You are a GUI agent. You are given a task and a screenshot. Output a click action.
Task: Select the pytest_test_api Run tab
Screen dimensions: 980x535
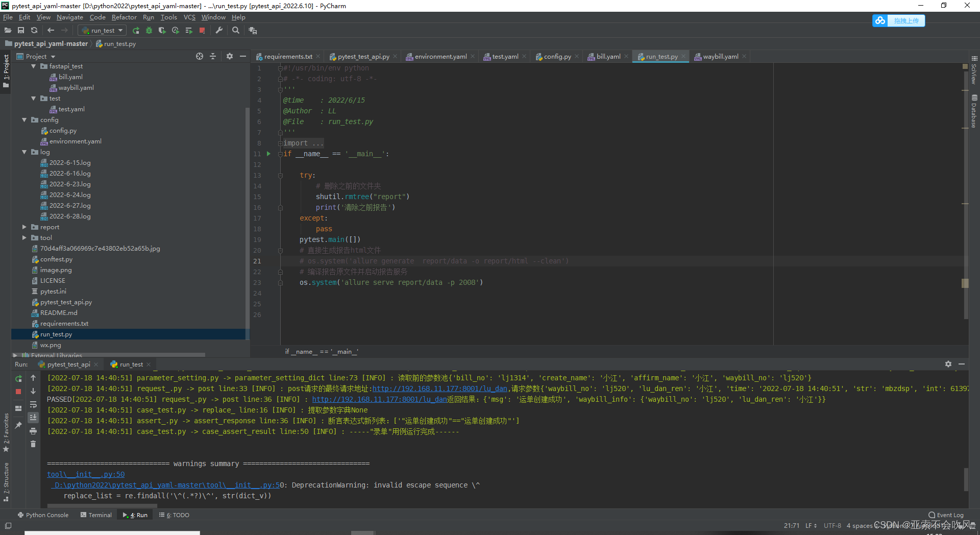click(x=68, y=364)
